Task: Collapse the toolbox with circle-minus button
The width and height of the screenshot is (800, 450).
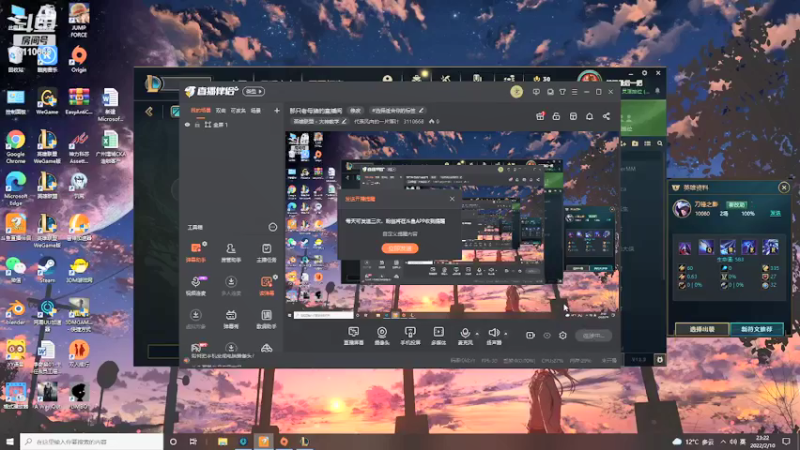Action: [272, 227]
